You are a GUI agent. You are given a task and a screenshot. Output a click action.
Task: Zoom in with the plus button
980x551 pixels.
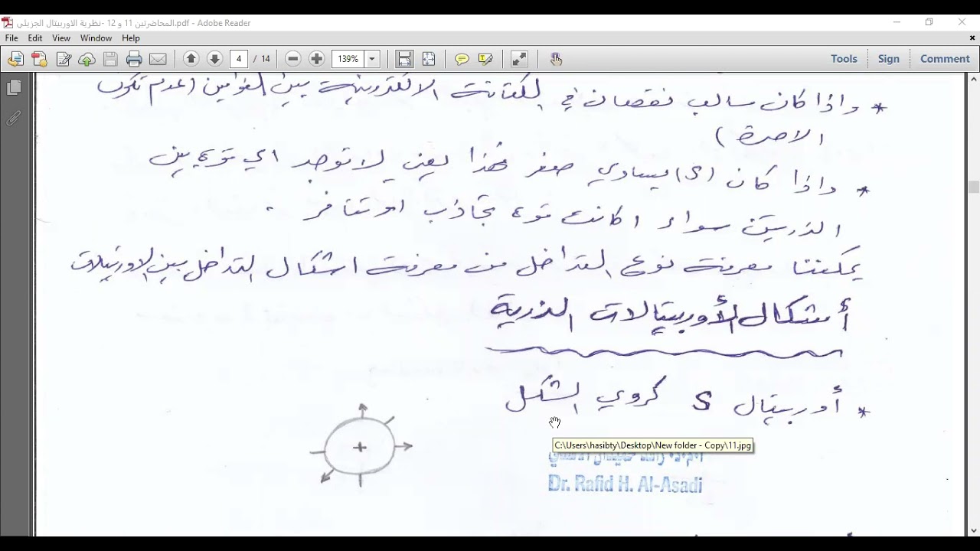(316, 59)
